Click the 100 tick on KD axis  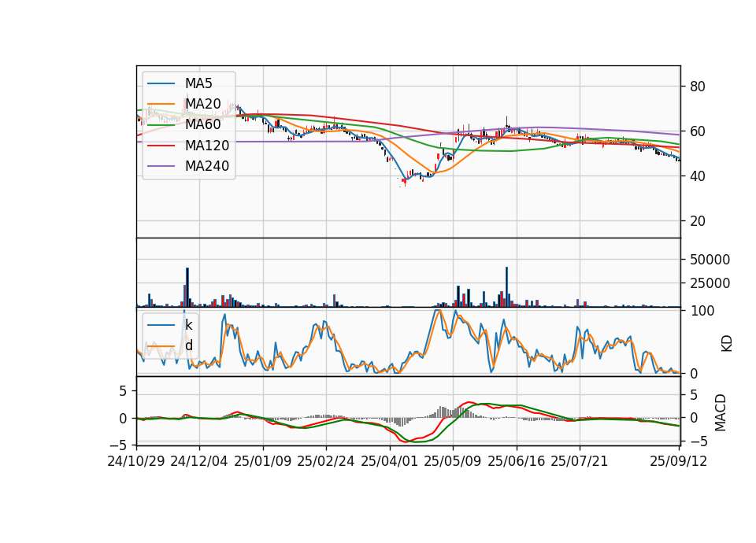702,312
